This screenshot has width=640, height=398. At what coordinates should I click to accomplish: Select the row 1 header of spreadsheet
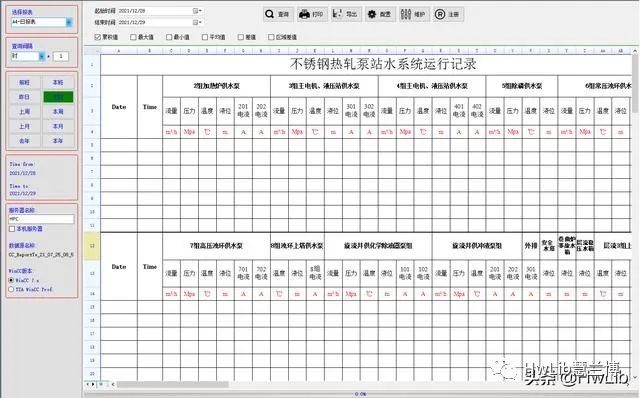coord(92,64)
